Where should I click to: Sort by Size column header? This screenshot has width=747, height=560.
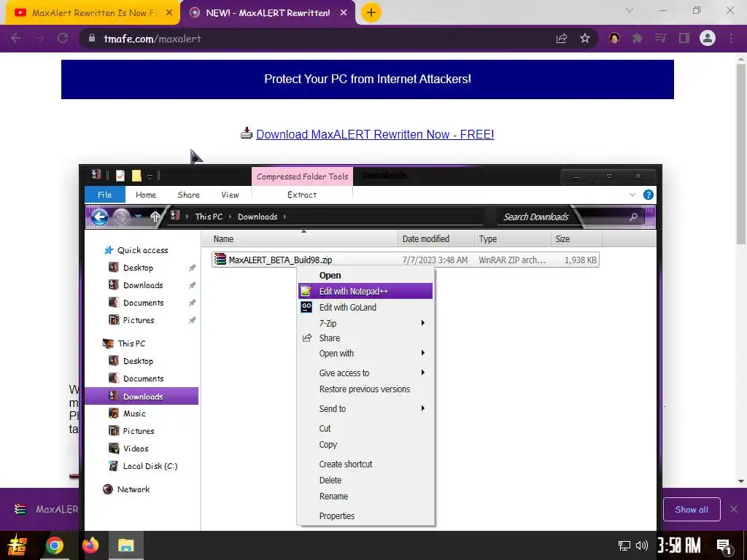(576, 239)
